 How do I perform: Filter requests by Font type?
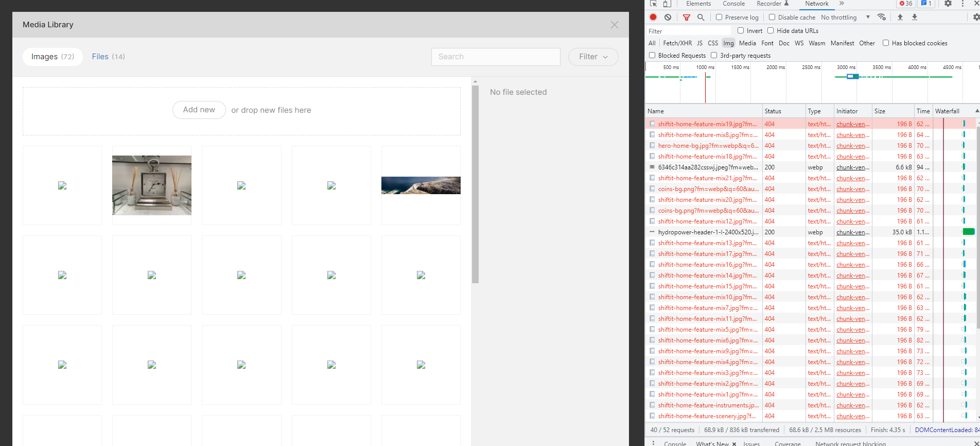767,43
